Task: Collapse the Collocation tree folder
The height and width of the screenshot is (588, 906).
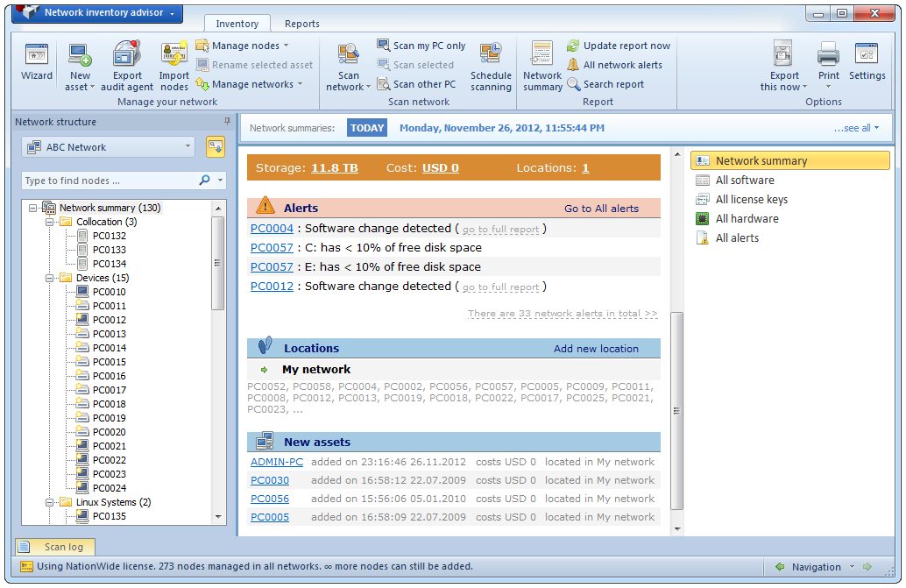Action: (x=50, y=222)
